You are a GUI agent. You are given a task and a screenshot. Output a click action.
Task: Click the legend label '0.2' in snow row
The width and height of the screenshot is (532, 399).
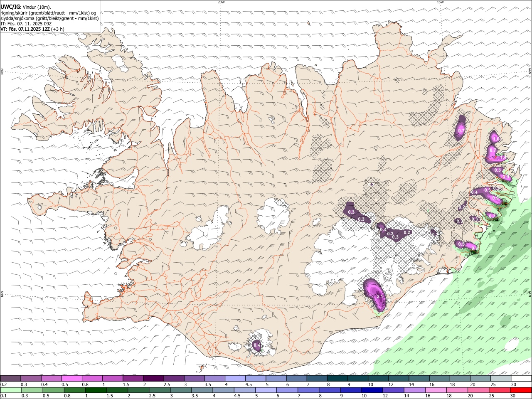click(x=3, y=384)
